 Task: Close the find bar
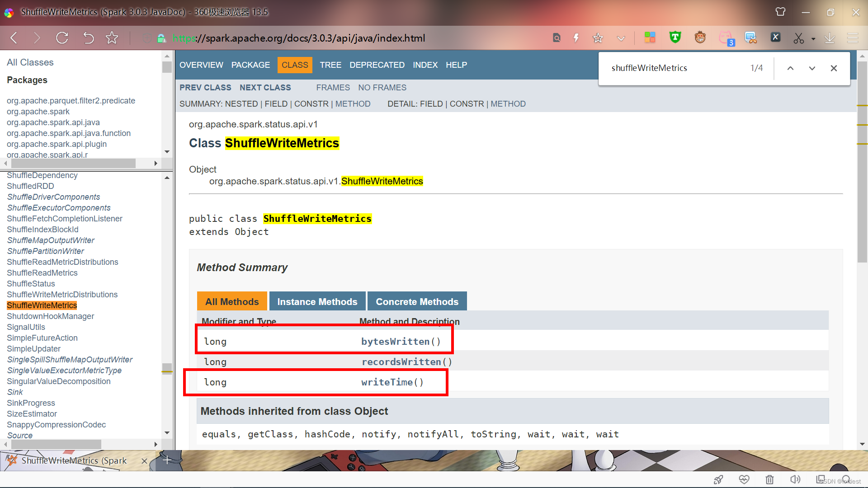834,68
